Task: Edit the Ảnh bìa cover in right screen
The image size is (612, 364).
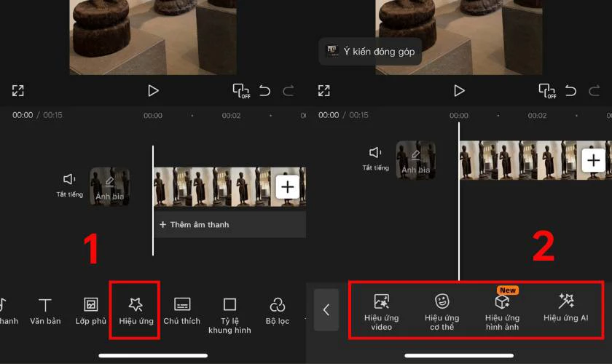Action: (416, 160)
